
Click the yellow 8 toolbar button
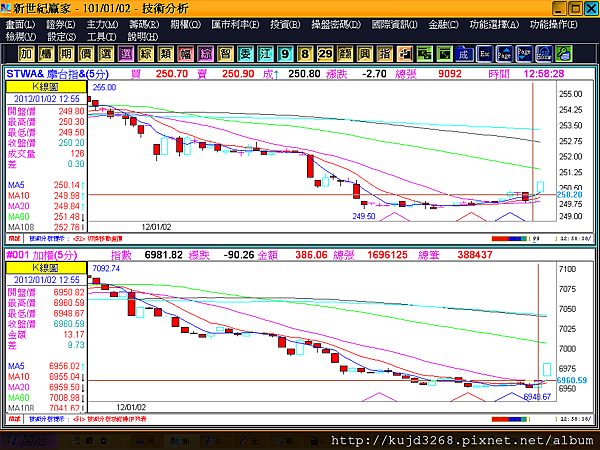point(305,54)
